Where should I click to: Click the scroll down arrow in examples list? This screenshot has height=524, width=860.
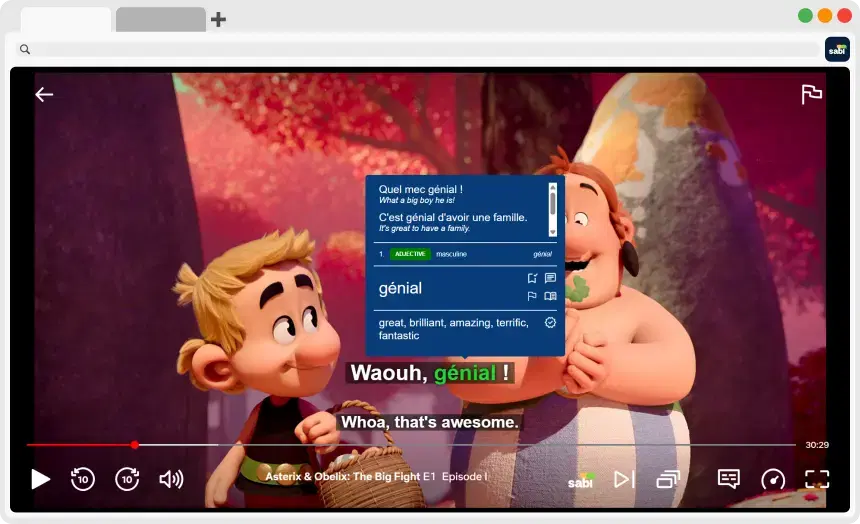pos(552,233)
